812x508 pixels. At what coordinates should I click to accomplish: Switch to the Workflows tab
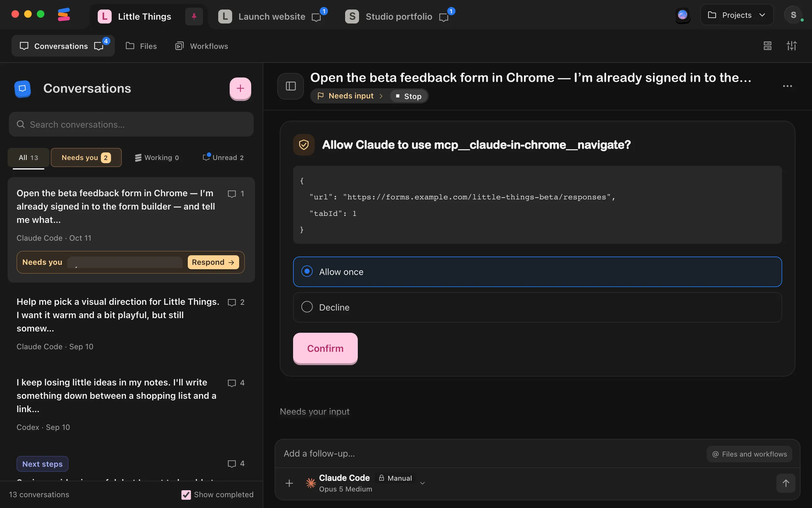(202, 46)
